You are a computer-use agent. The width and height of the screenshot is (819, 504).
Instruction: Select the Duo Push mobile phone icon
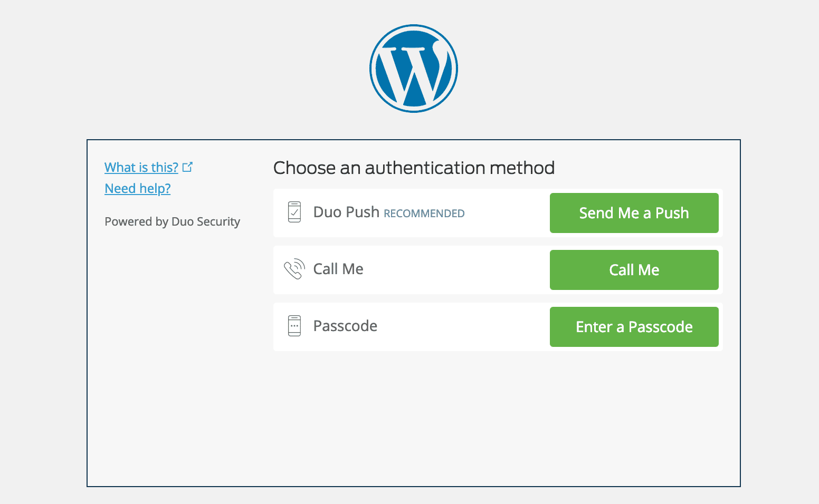[296, 212]
